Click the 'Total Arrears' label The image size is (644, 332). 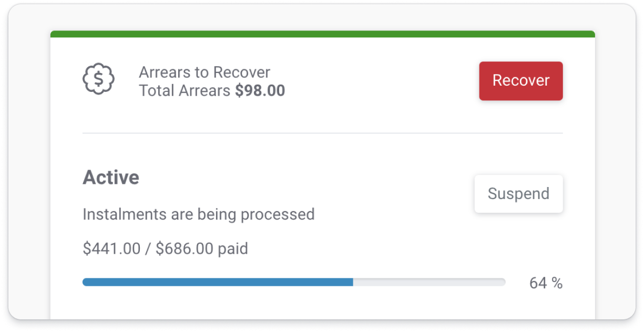point(185,91)
